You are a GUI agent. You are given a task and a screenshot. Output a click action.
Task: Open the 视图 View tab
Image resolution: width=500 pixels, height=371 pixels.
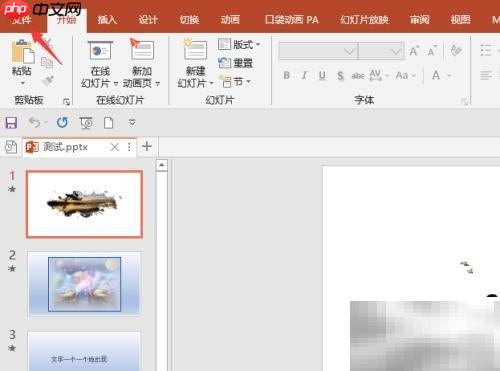pos(460,20)
